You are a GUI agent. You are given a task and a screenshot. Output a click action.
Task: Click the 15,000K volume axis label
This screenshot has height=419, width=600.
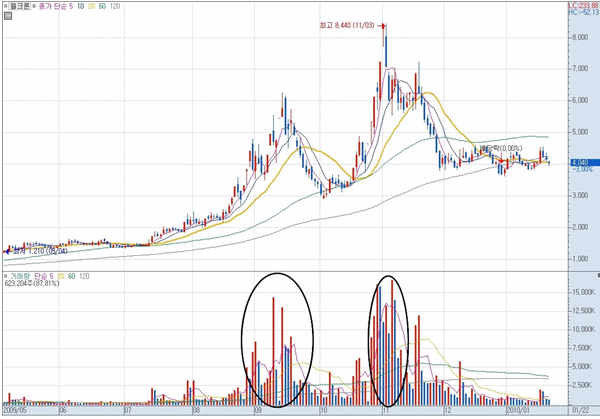point(581,291)
